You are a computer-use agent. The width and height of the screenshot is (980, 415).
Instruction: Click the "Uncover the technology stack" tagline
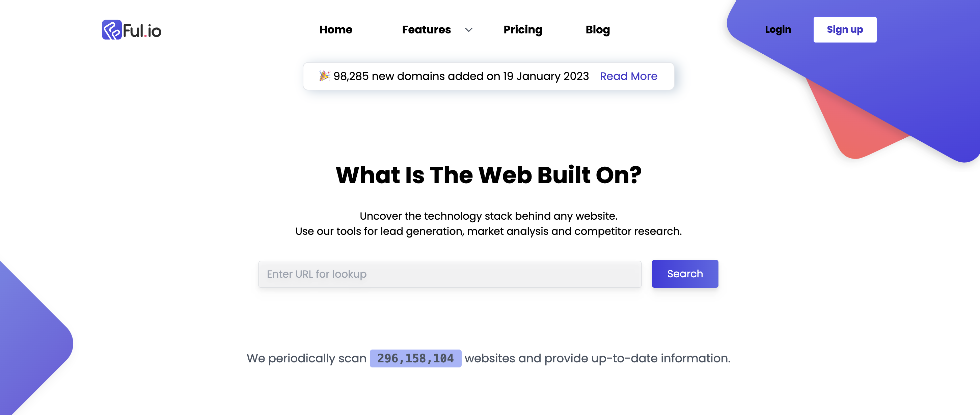pyautogui.click(x=488, y=216)
